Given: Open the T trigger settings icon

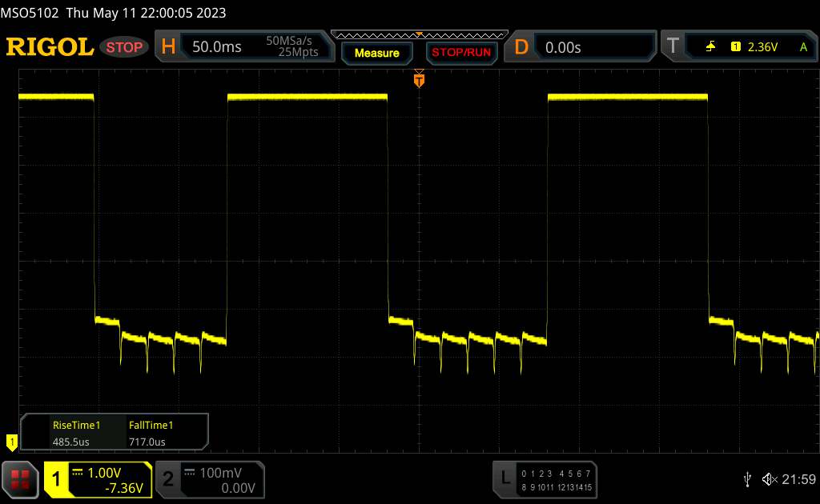Looking at the screenshot, I should click(671, 47).
